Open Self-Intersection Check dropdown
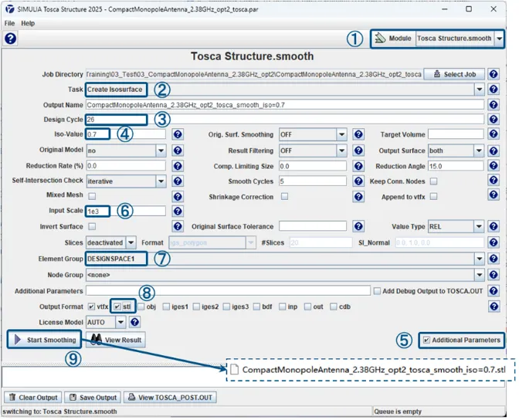The image size is (519, 420). [x=161, y=181]
